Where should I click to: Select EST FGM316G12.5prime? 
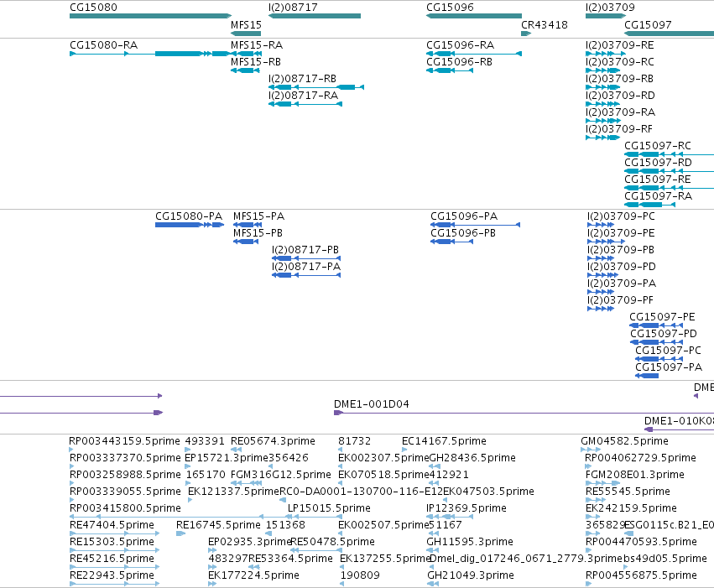280,475
